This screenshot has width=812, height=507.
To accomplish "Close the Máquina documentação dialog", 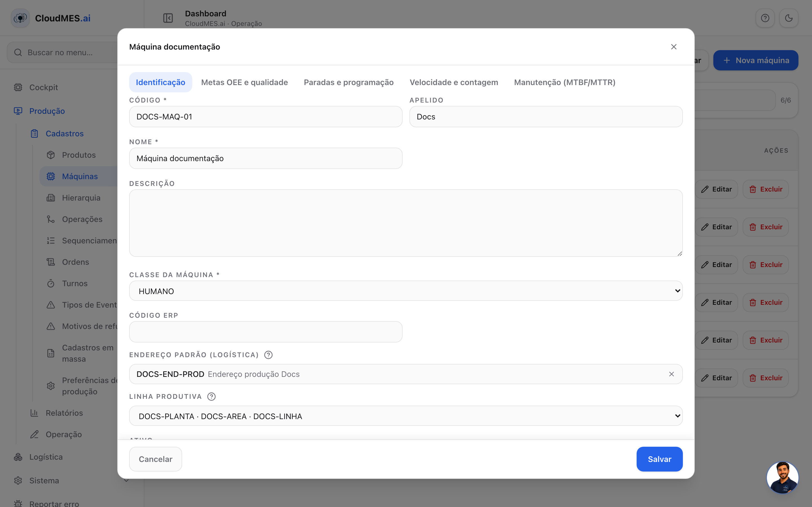I will (674, 47).
